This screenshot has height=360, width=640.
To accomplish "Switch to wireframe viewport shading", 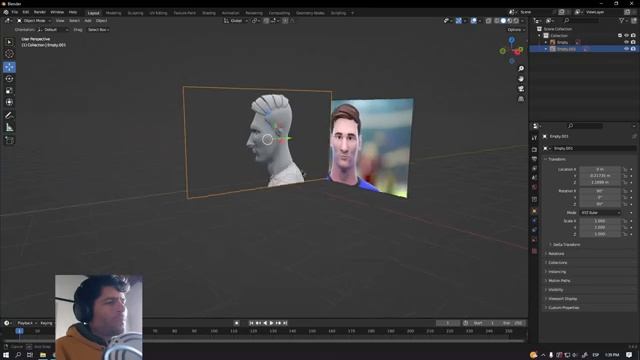I will [x=497, y=20].
